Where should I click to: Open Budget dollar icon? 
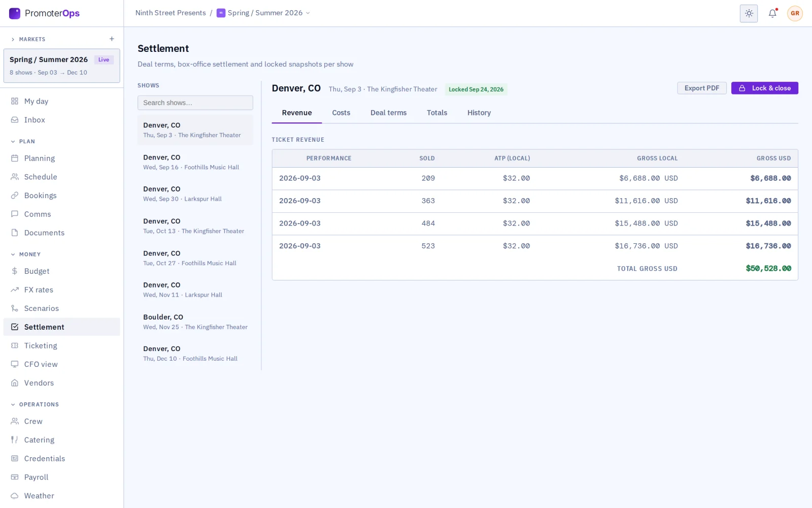click(15, 271)
